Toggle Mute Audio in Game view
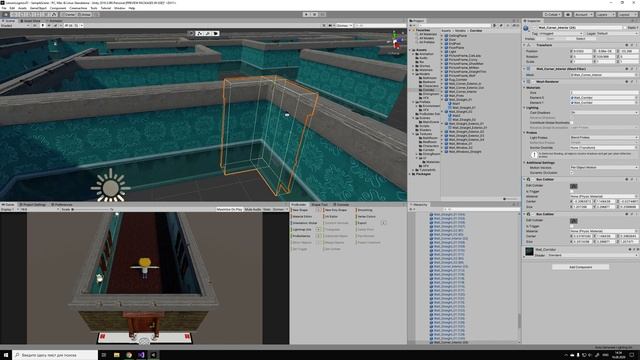640x360 pixels. click(x=253, y=209)
